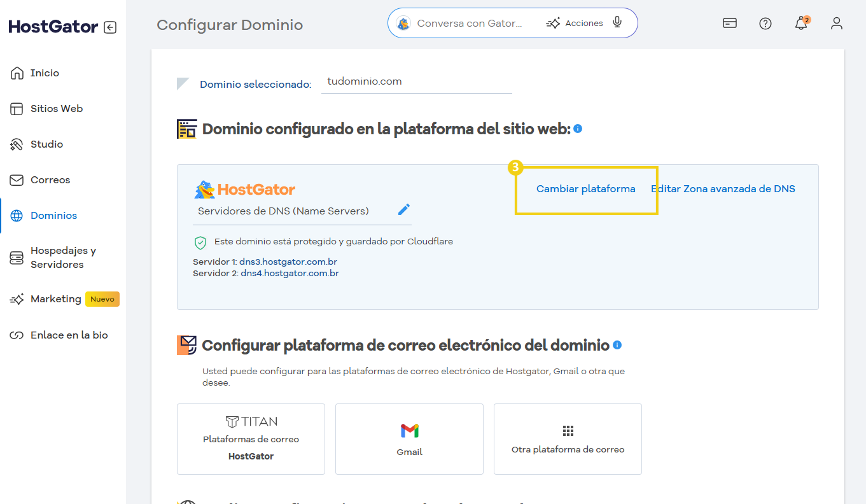Viewport: 866px width, 504px height.
Task: Click the Acciones sparkle icon
Action: (553, 22)
